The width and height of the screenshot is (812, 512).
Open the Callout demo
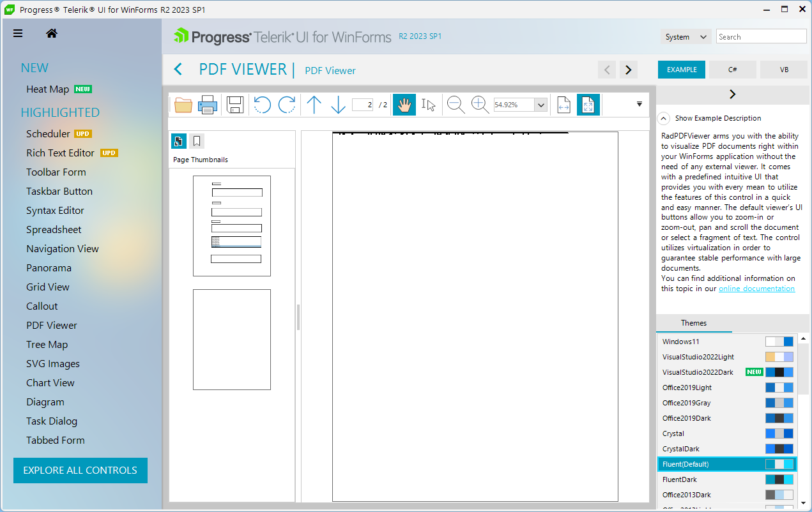click(42, 306)
